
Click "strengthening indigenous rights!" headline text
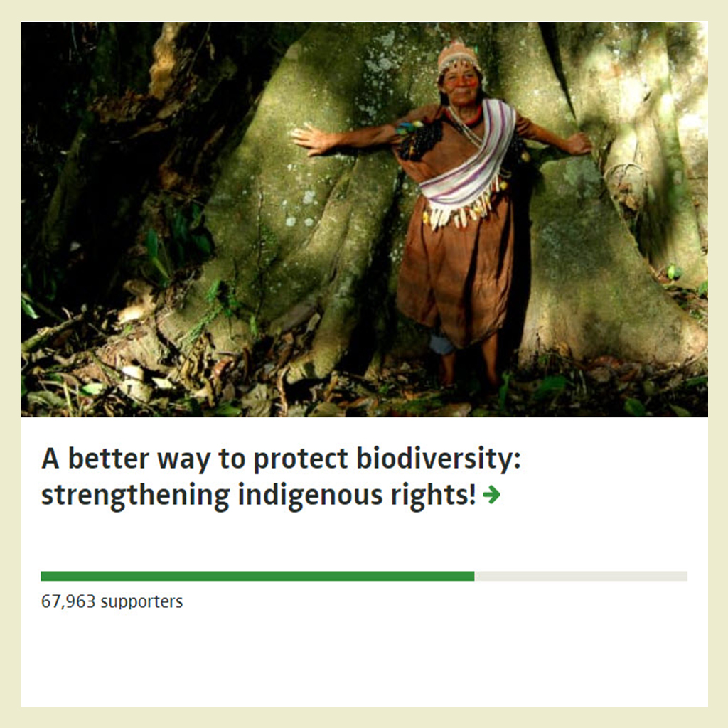click(258, 496)
